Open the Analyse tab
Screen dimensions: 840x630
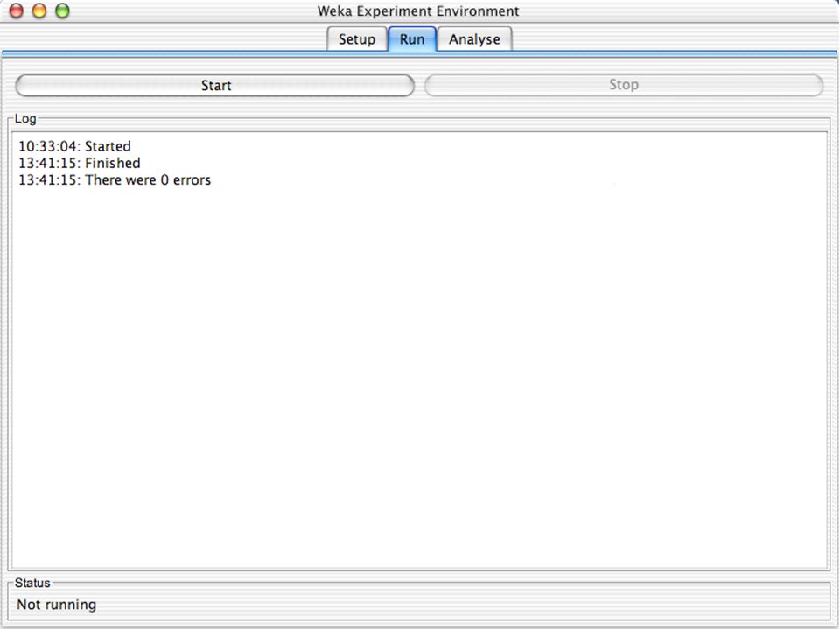474,39
